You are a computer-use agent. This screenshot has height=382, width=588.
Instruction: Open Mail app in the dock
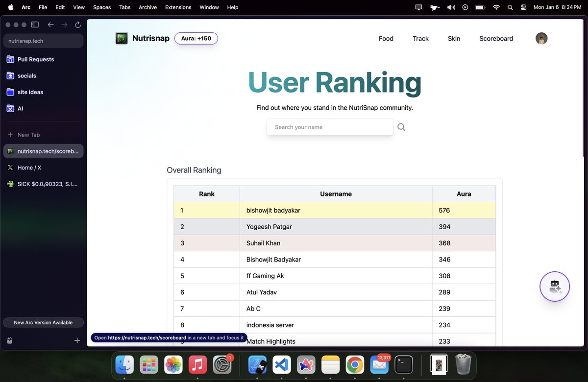tap(379, 365)
